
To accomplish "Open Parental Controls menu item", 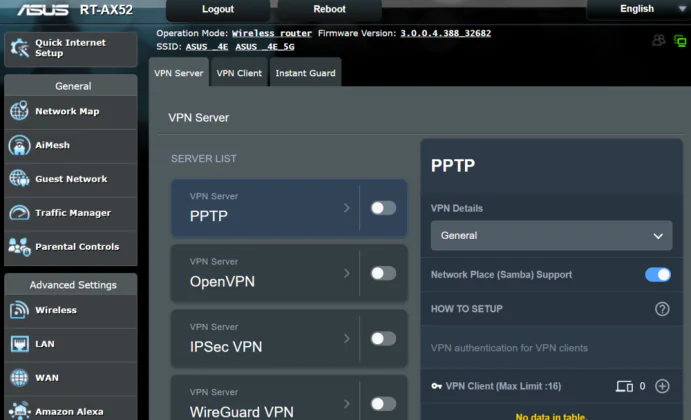I will [x=71, y=247].
